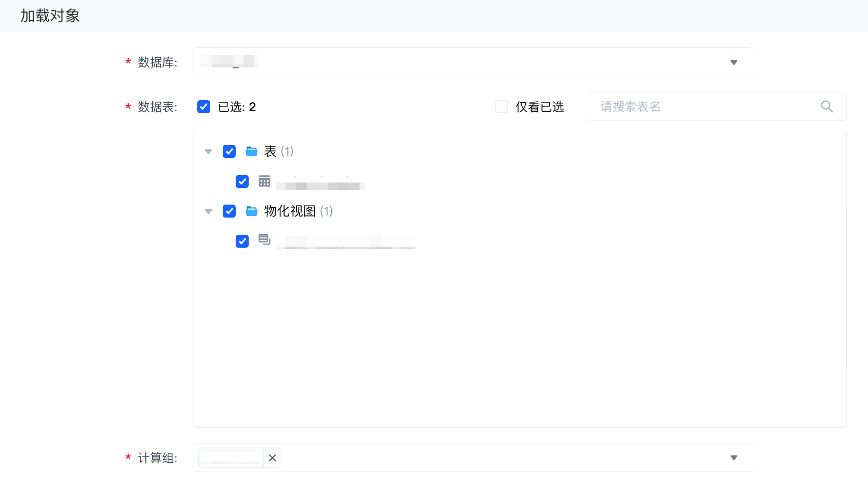
Task: Click the 仅看已选 label text
Action: pyautogui.click(x=539, y=107)
